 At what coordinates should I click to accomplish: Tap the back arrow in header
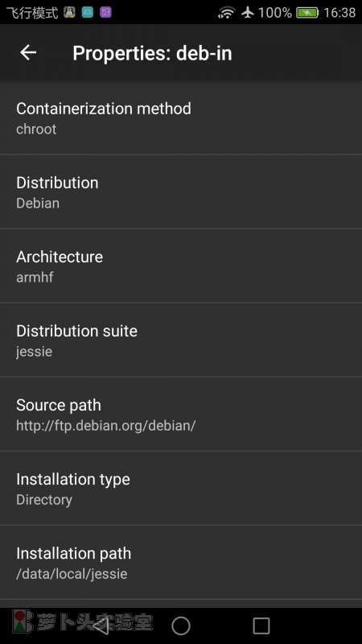pos(28,52)
